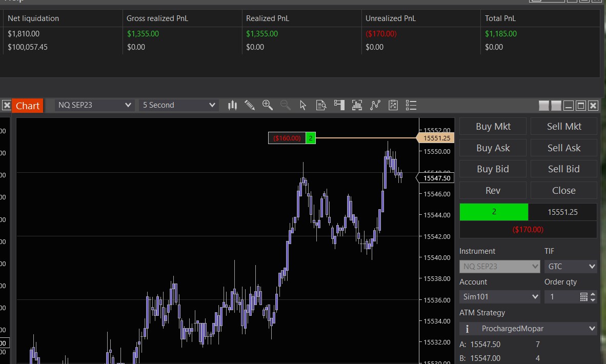Screen dimensions: 606x364
Task: Open the TIF GTC dropdown
Action: [x=570, y=267]
